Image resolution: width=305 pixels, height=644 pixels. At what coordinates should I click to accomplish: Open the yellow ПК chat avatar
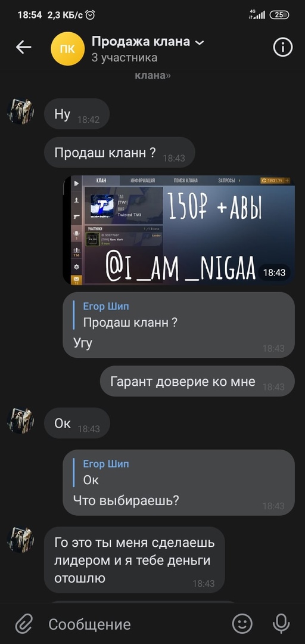68,48
